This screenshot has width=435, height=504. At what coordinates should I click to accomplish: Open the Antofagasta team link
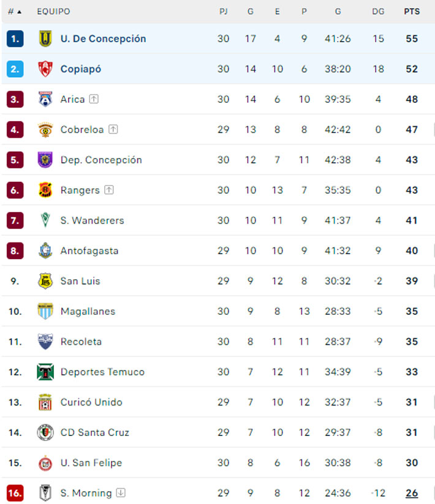[x=89, y=250]
